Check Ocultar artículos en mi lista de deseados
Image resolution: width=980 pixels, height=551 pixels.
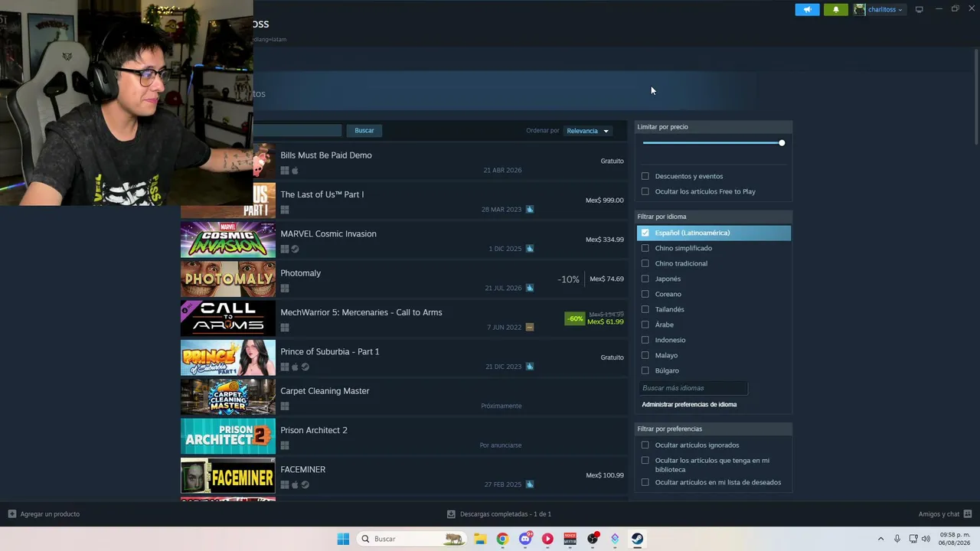tap(645, 482)
